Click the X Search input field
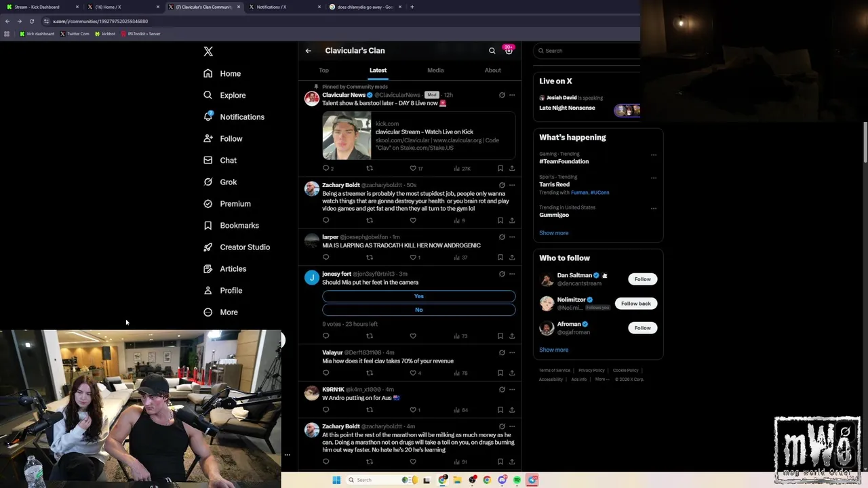Screen dimensions: 868x488 (x=587, y=51)
